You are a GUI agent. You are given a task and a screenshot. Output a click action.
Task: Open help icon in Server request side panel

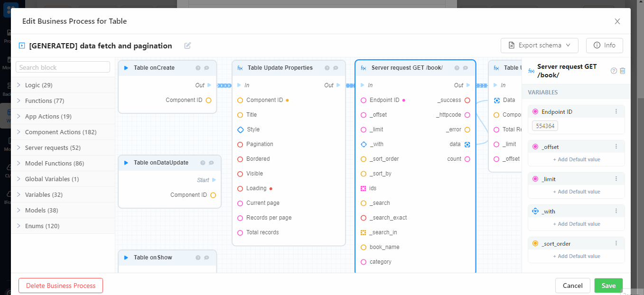coord(614,71)
